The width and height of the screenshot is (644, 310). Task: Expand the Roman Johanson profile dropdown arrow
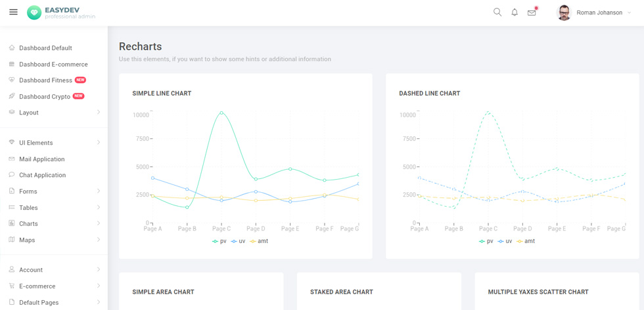630,13
